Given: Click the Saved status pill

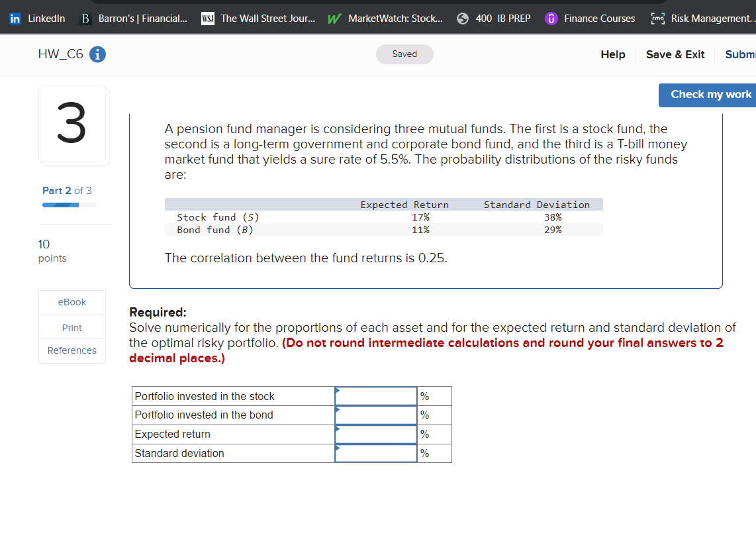Looking at the screenshot, I should (x=404, y=54).
